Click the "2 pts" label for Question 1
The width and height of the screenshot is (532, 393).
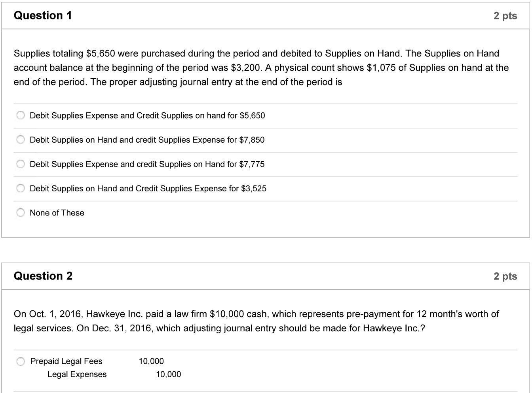(x=505, y=16)
